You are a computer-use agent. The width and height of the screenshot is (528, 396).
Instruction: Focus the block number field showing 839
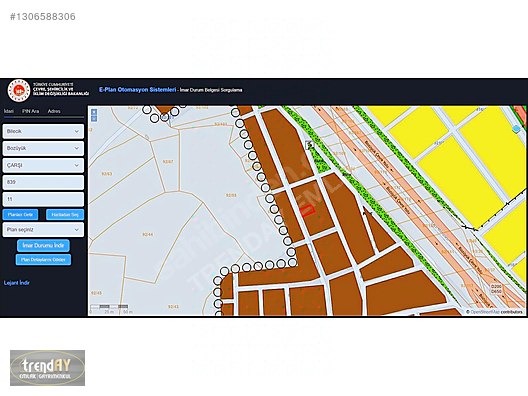point(43,182)
